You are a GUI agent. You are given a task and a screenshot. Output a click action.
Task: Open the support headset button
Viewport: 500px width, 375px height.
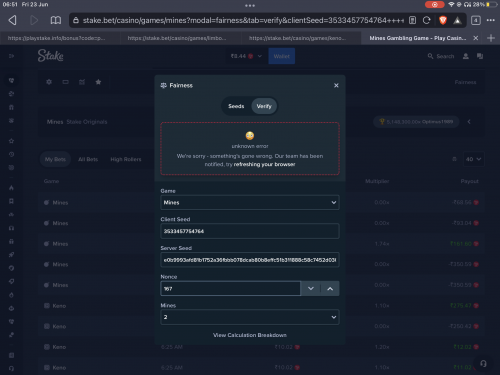483,363
